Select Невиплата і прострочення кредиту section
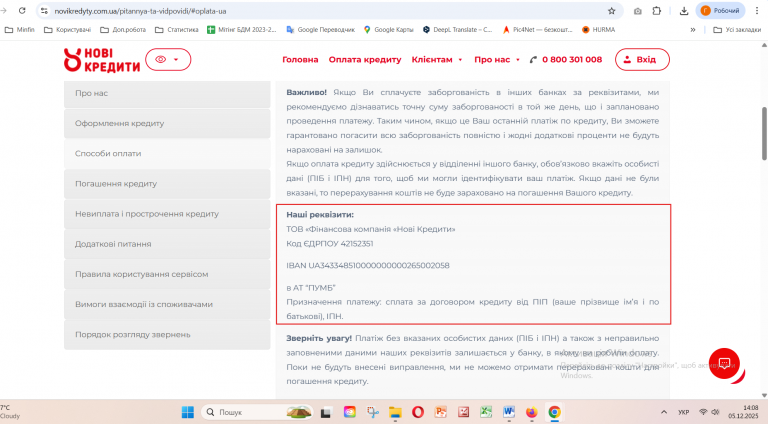The height and width of the screenshot is (424, 768). 167,214
